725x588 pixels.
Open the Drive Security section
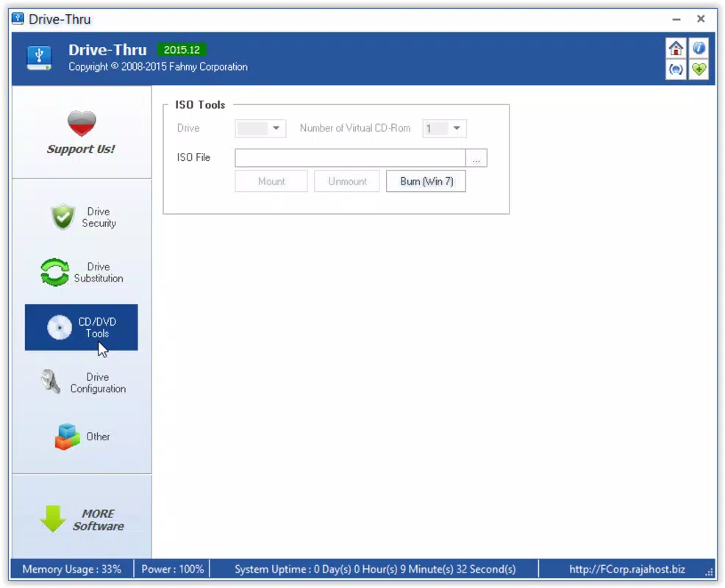(82, 218)
